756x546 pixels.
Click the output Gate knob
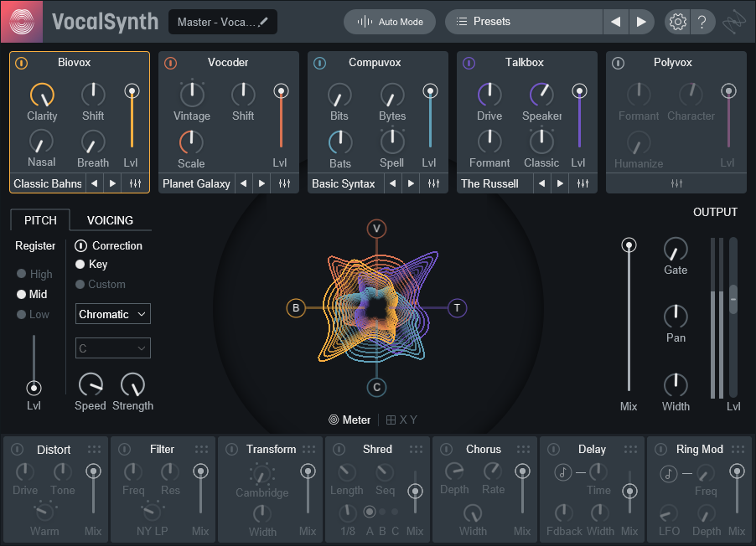click(676, 250)
